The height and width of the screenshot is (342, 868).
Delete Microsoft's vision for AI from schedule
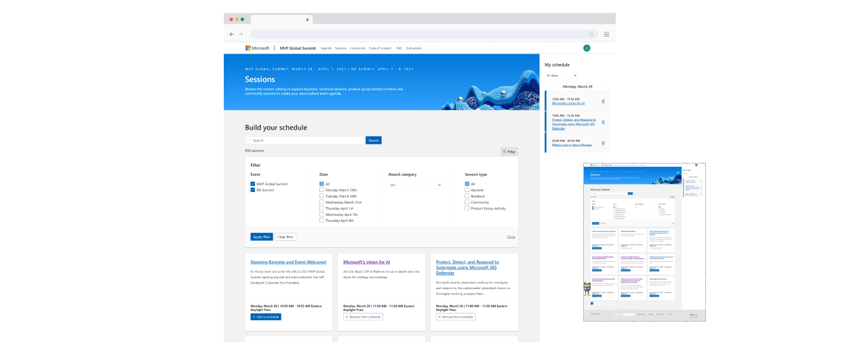(x=604, y=102)
